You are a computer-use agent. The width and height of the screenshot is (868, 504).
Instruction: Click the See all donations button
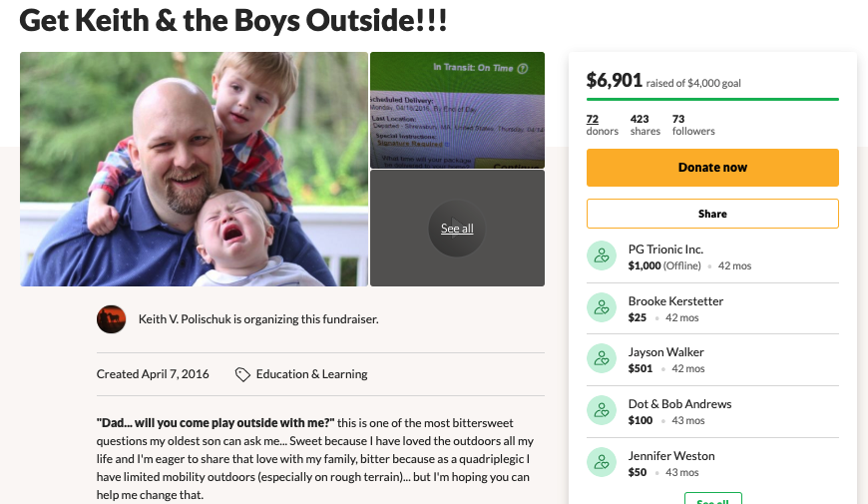click(712, 500)
